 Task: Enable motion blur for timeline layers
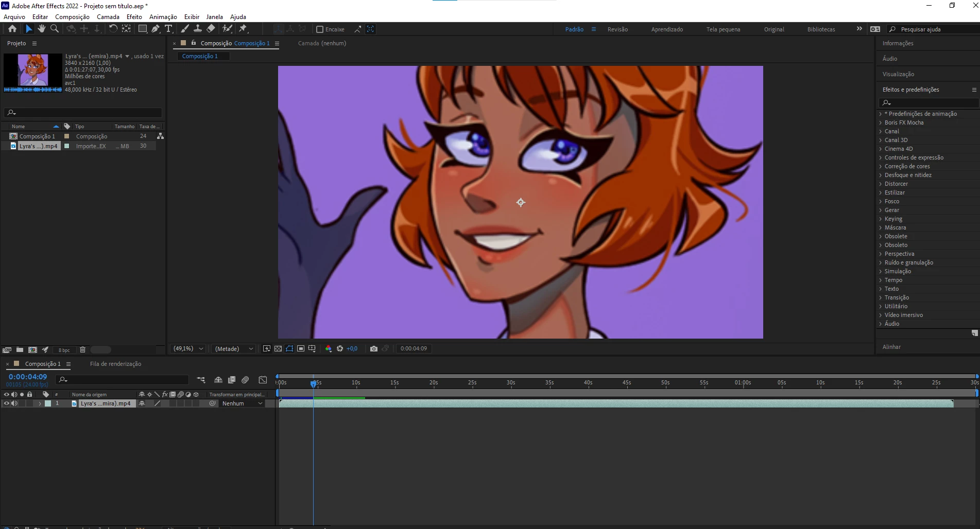[245, 380]
